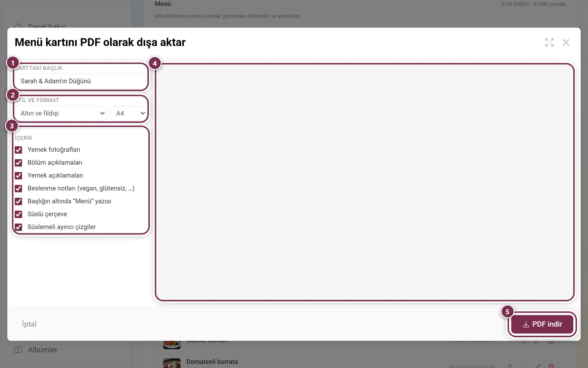
Task: Toggle the "Bölüm açıklamaları" checkbox
Action: pyautogui.click(x=18, y=163)
